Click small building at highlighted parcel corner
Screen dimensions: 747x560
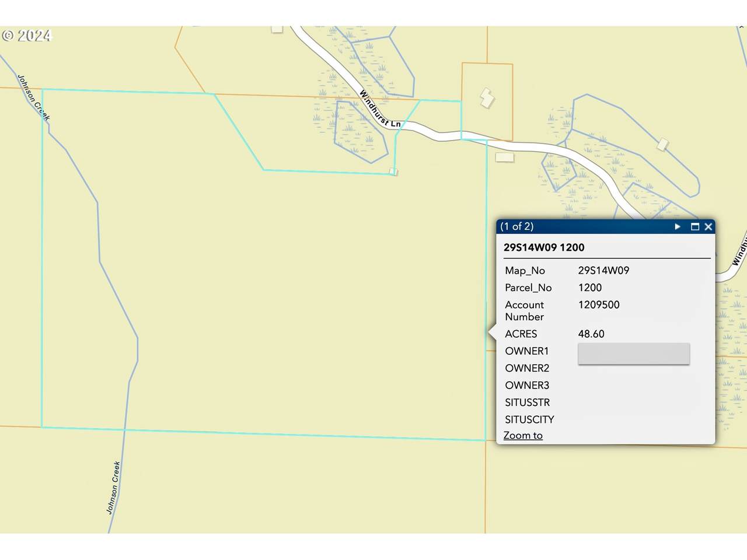pos(393,171)
